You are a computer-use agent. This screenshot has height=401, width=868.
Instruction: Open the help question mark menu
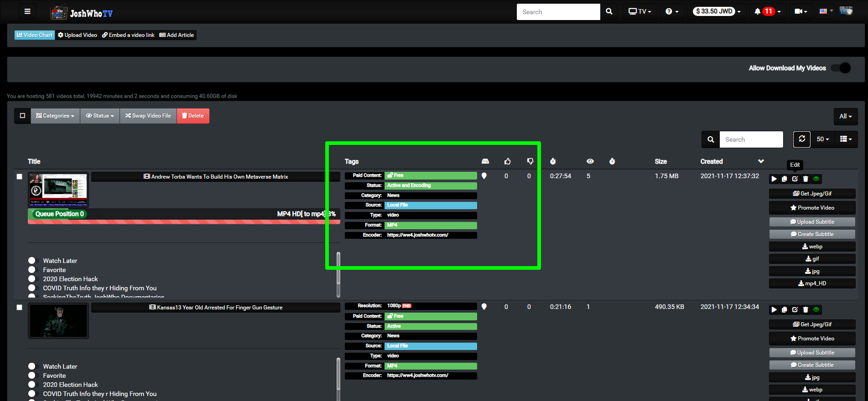pos(672,12)
